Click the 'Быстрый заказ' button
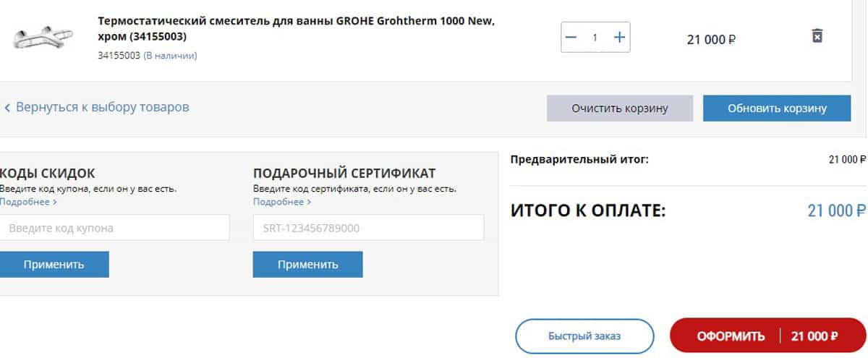 (584, 336)
